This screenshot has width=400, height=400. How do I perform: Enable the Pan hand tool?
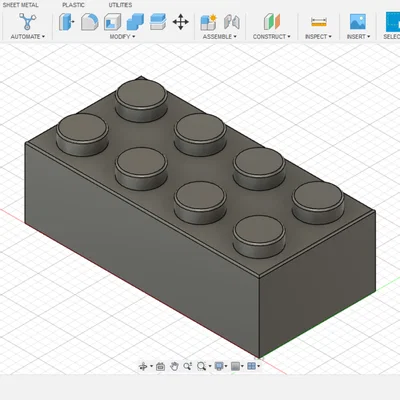[174, 366]
